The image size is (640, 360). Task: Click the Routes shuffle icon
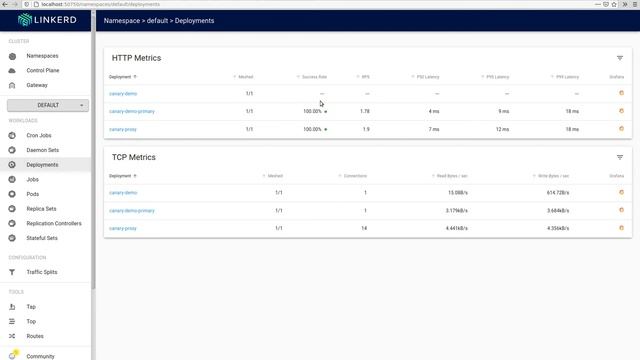12,336
